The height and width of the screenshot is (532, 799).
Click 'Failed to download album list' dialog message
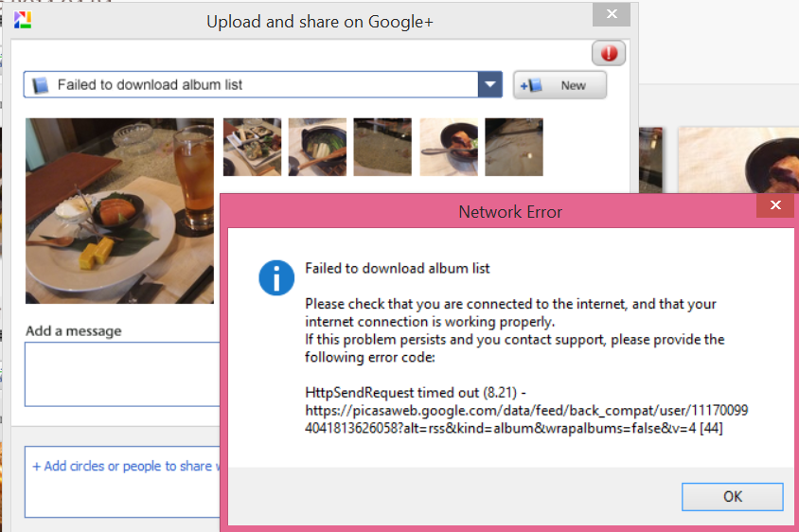tap(398, 269)
